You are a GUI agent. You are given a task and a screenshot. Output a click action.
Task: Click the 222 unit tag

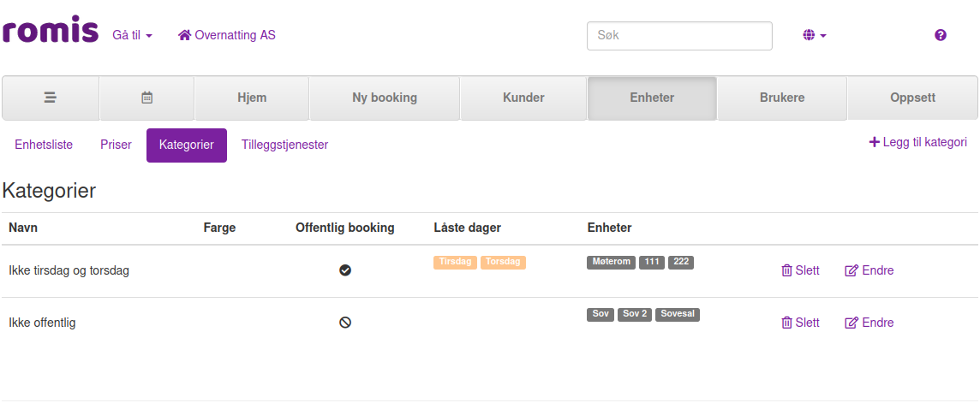pyautogui.click(x=681, y=262)
